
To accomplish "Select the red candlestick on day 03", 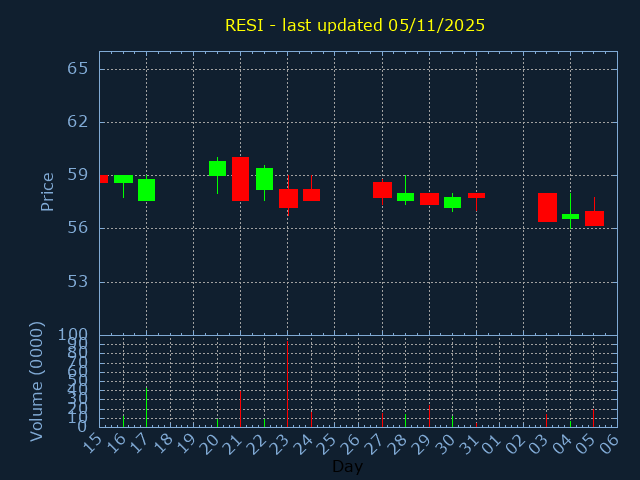I will 547,207.
